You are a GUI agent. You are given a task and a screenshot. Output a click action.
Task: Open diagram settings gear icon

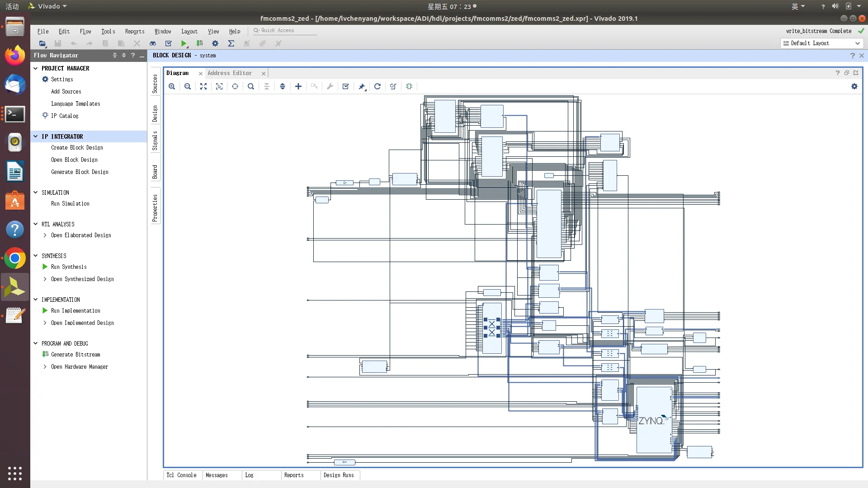point(854,86)
